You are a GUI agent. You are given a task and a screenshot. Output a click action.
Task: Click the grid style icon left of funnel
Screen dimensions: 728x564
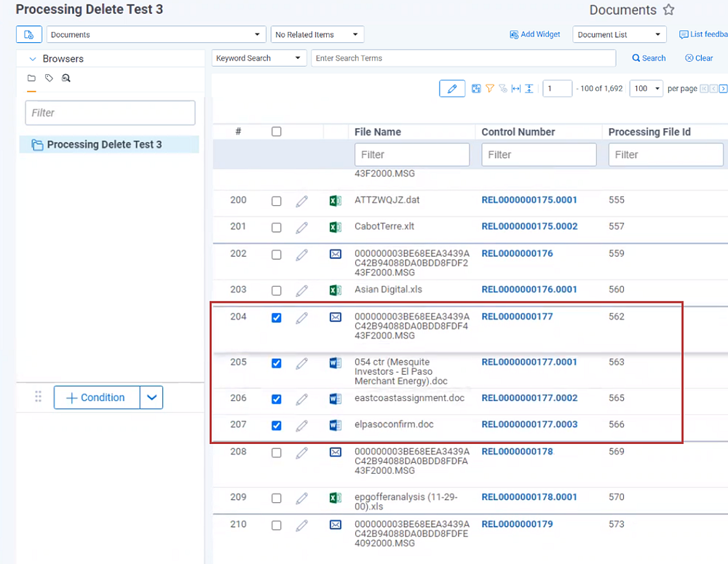point(476,88)
